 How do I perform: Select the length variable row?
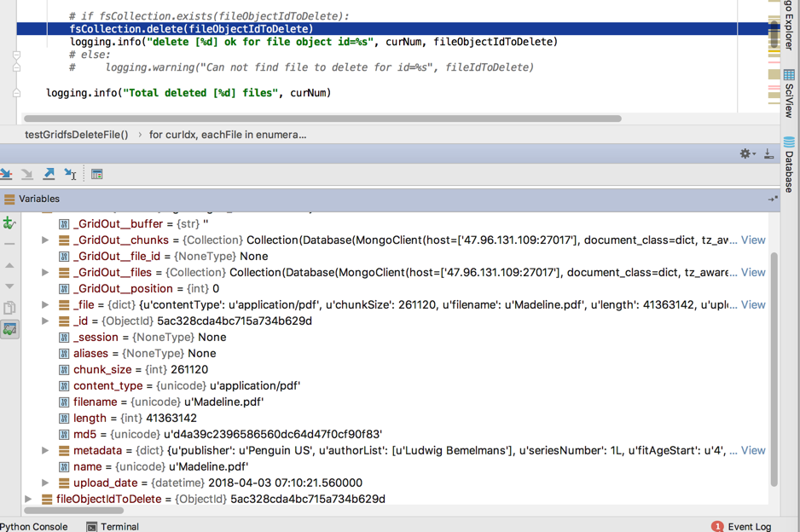[x=396, y=418]
